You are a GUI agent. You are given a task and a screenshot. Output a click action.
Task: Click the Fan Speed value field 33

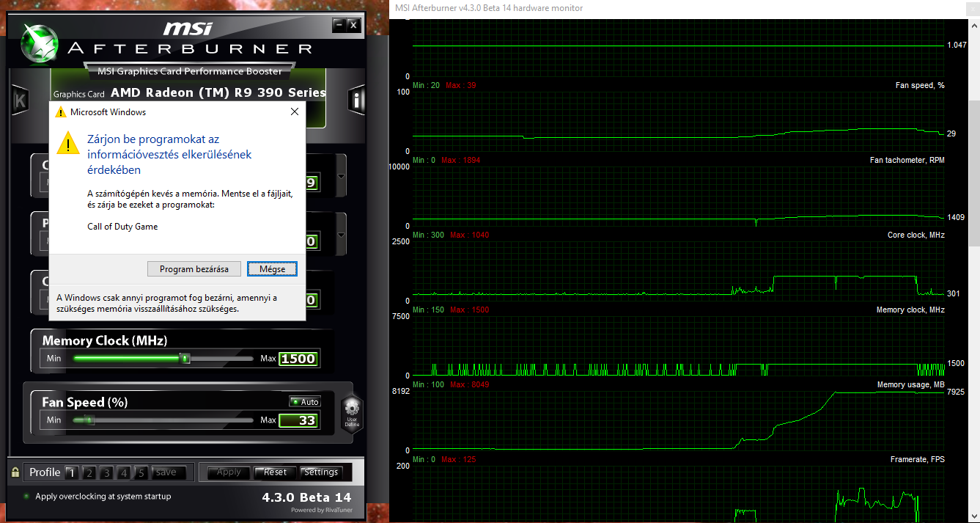pos(298,420)
